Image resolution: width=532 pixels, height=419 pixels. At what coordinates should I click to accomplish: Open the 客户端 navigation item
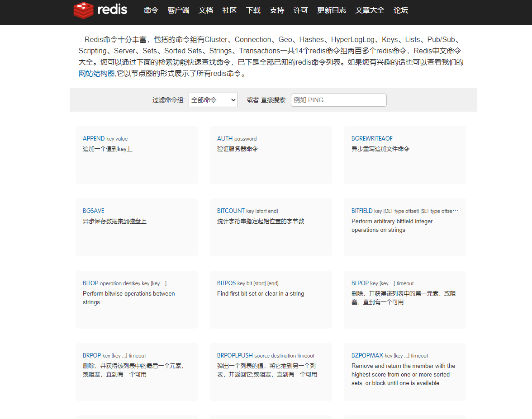click(x=178, y=10)
